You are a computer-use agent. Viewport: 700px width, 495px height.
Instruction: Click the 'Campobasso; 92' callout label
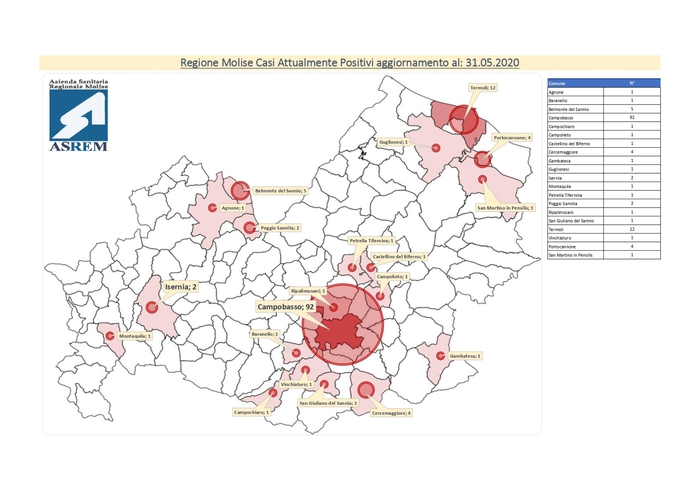pos(287,307)
